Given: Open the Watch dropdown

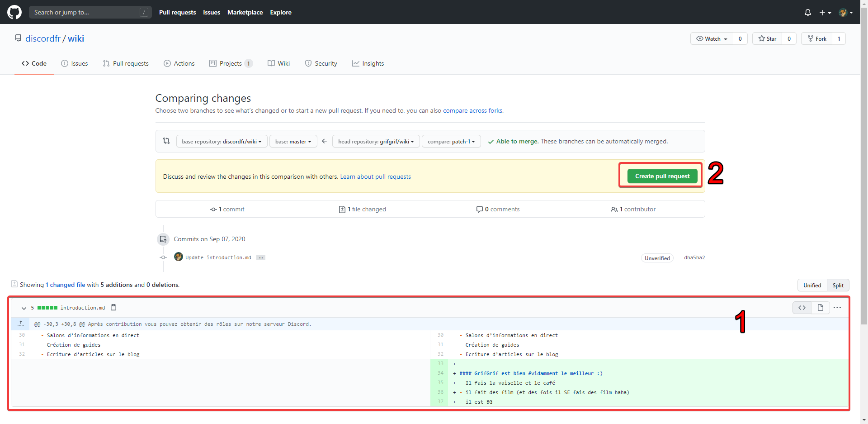Looking at the screenshot, I should pyautogui.click(x=712, y=38).
